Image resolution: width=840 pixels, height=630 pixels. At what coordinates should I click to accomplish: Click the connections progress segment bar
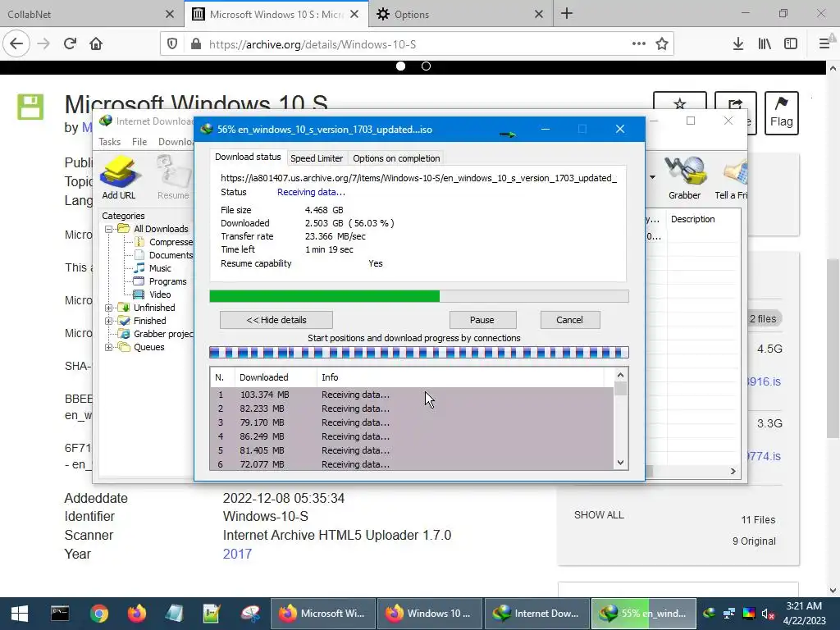pyautogui.click(x=419, y=353)
